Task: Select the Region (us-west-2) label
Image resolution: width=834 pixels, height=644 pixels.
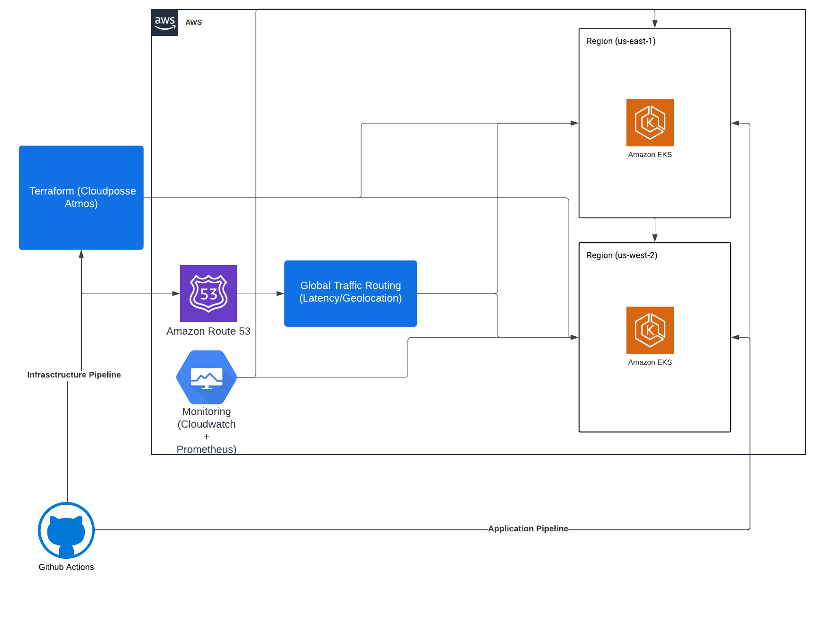Action: point(622,255)
